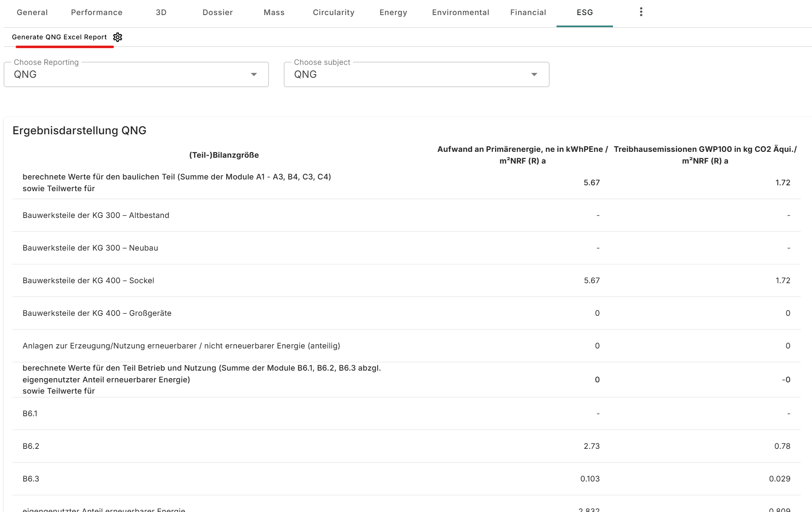Switch to the General tab
812x512 pixels.
click(32, 12)
